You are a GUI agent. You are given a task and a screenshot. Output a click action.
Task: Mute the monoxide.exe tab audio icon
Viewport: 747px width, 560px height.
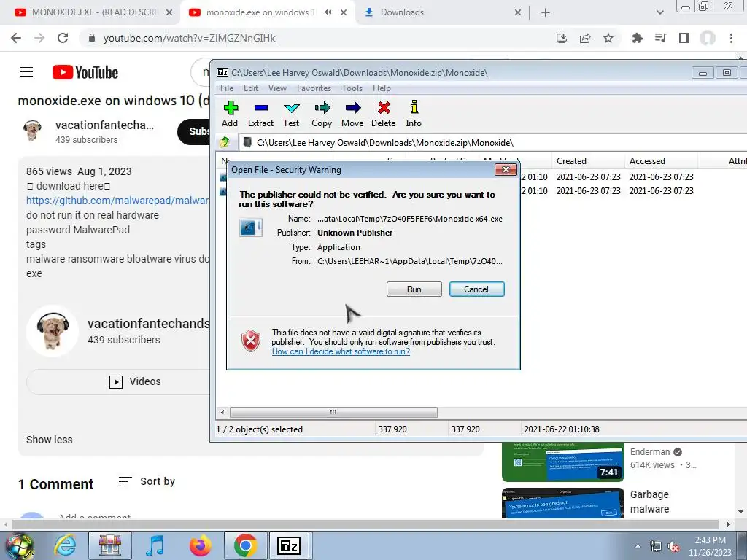point(328,12)
